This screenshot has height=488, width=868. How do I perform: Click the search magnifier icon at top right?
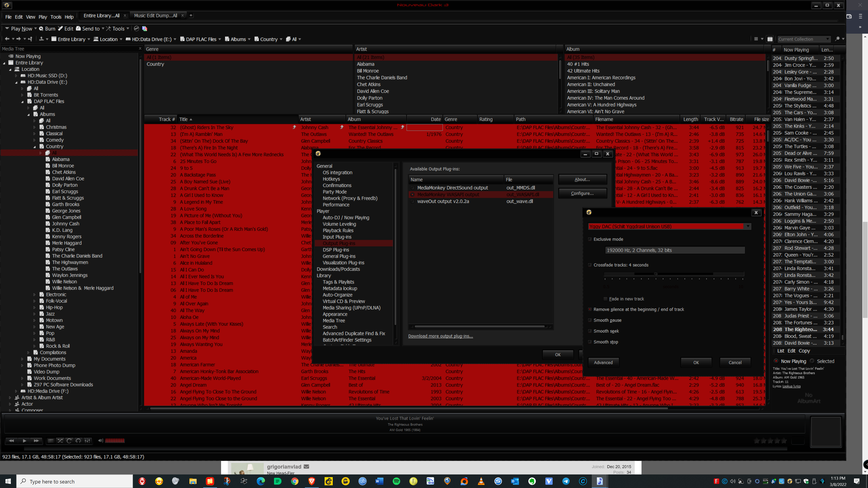838,38
